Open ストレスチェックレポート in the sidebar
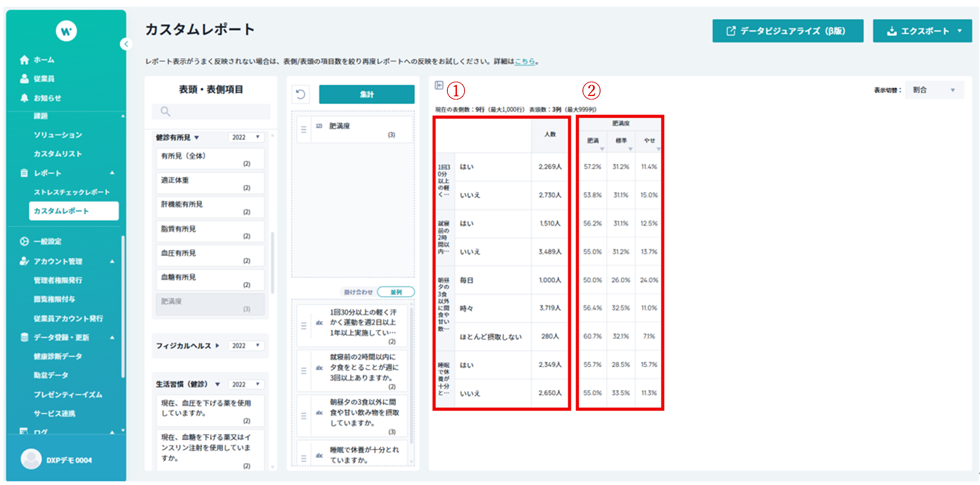Viewport: 980px width, 485px height. pos(72,192)
